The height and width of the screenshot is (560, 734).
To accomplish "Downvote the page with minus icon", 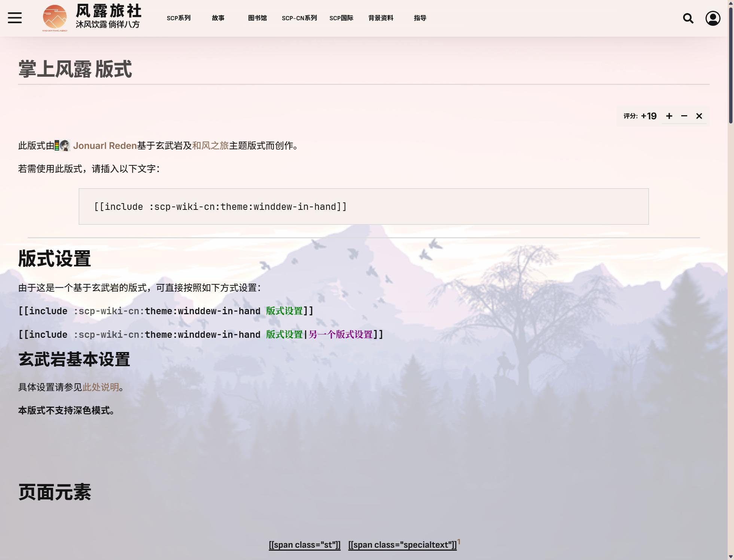I will tap(684, 116).
